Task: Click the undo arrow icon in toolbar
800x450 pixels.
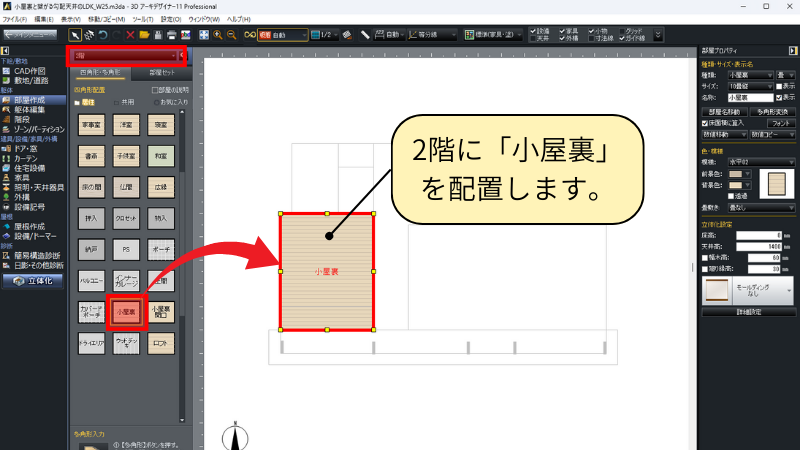Action: coord(102,35)
